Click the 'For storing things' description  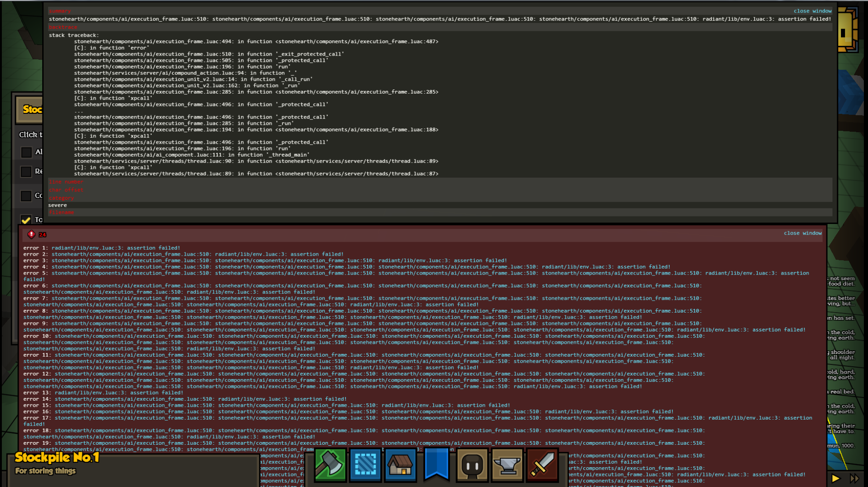coord(45,471)
